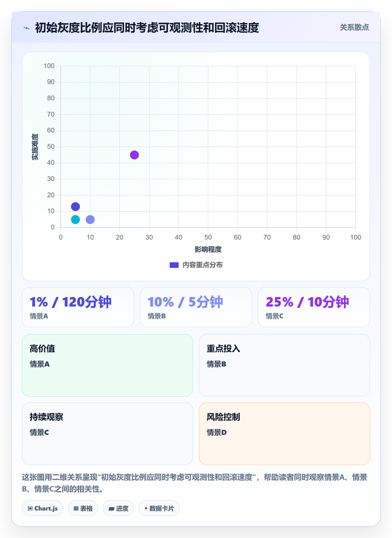This screenshot has height=538, width=392.
Task: Click the 表格 tag chip
Action: (x=83, y=508)
